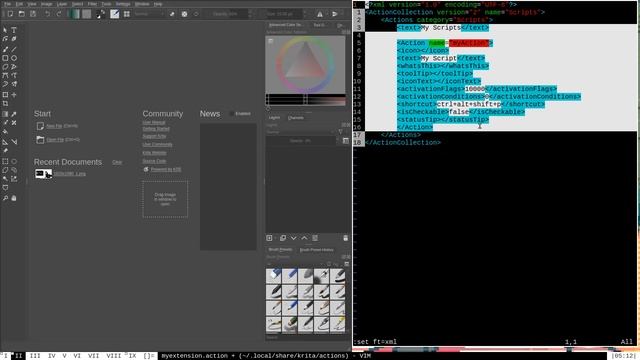Open Powered by KDE link
The image size is (640, 360).
(x=166, y=169)
